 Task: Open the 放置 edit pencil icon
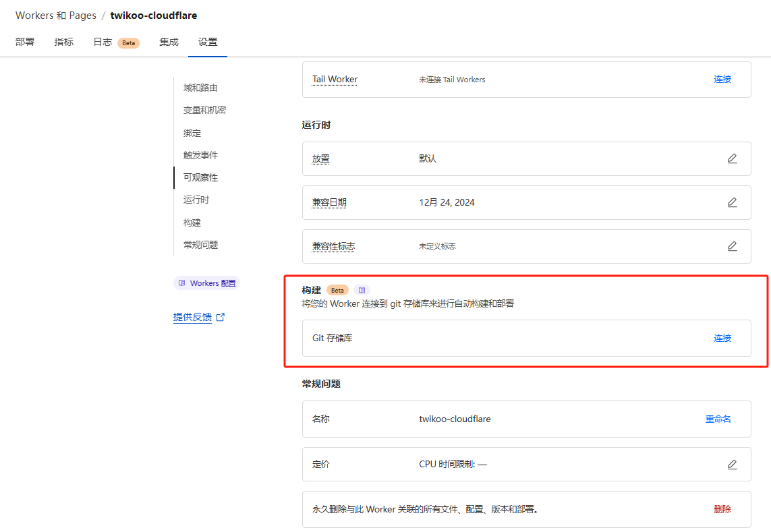(733, 158)
